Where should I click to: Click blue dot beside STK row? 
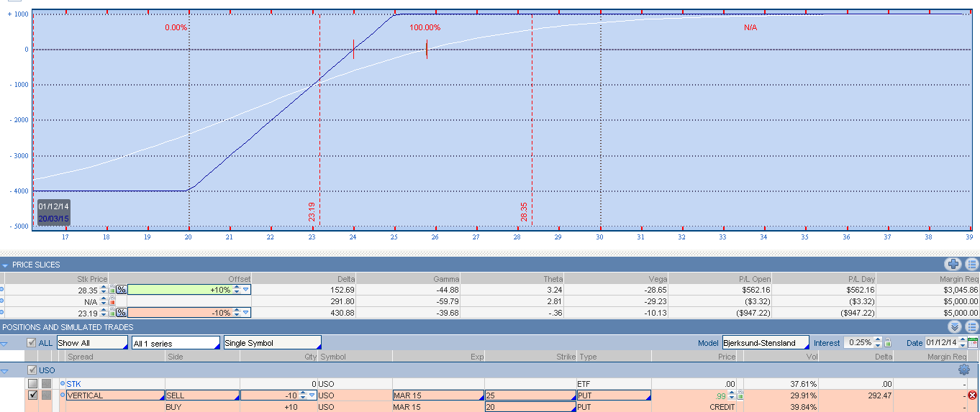[x=63, y=384]
